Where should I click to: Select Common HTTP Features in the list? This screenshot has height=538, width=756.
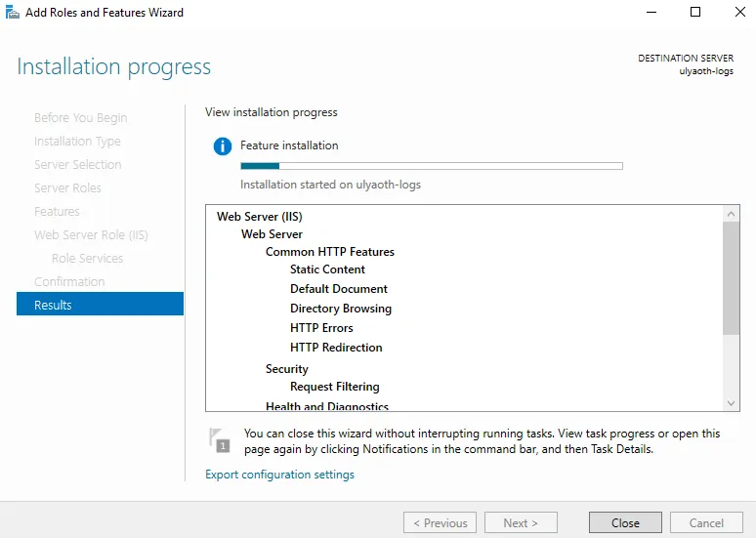329,252
